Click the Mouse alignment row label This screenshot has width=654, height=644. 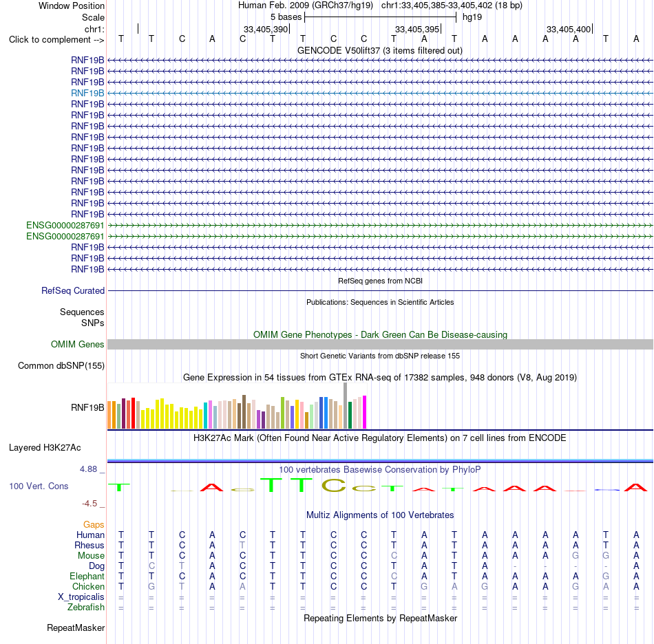91,556
